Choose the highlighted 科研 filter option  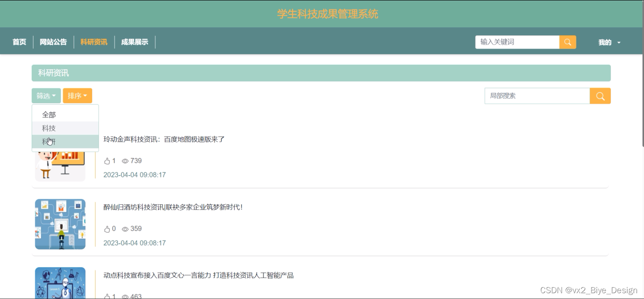point(65,142)
